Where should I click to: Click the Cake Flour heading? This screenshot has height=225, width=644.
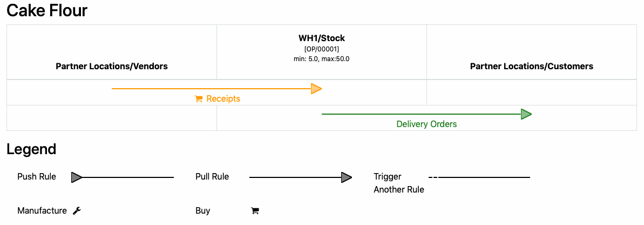tap(47, 10)
